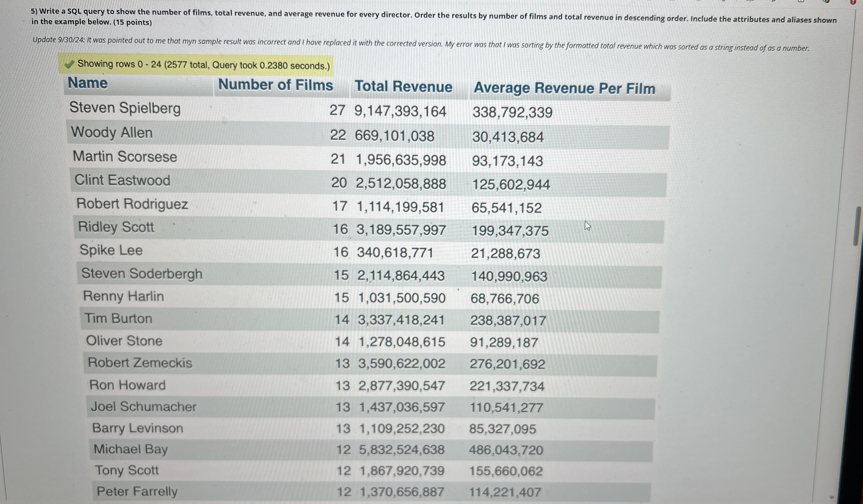This screenshot has height=504, width=863.
Task: Click Martin Scorsese's total revenue 1,956,635,998
Action: tap(401, 160)
